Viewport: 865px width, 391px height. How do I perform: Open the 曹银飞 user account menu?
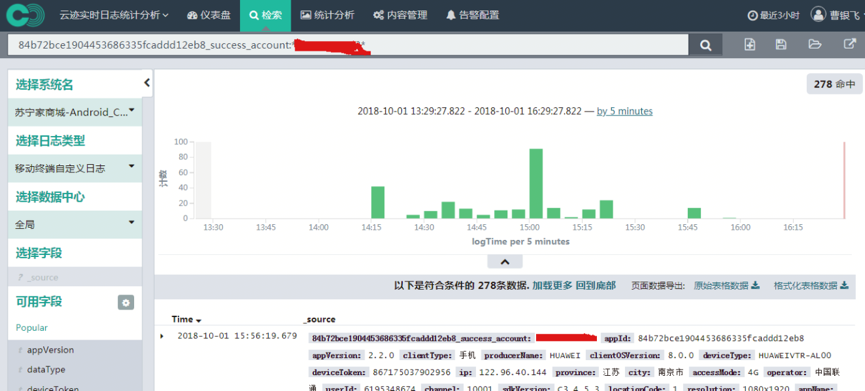(x=837, y=15)
